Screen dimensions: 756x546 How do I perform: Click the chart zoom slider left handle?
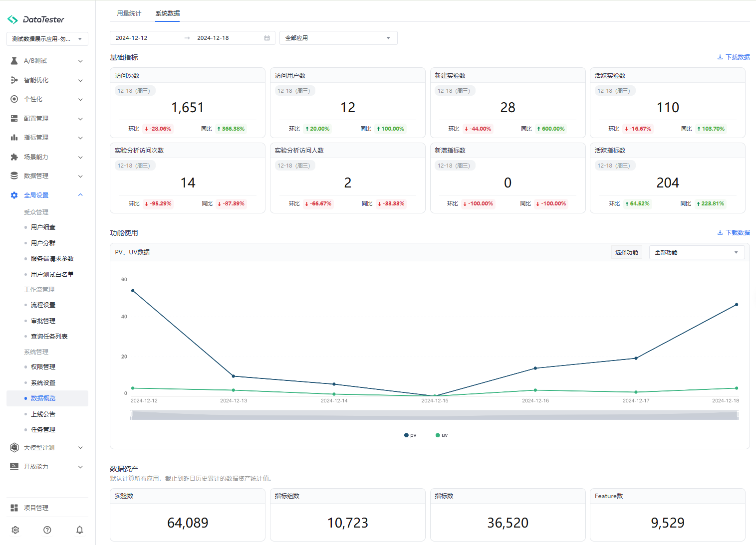[131, 415]
